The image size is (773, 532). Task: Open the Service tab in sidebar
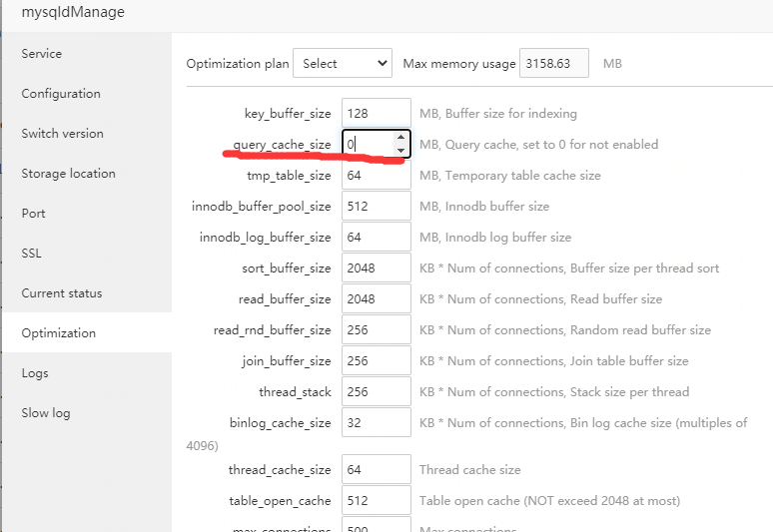42,54
